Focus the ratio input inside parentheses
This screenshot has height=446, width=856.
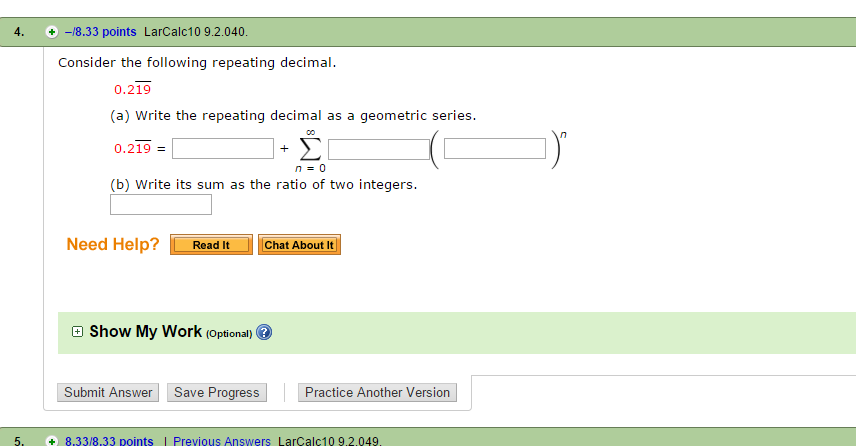[x=495, y=148]
